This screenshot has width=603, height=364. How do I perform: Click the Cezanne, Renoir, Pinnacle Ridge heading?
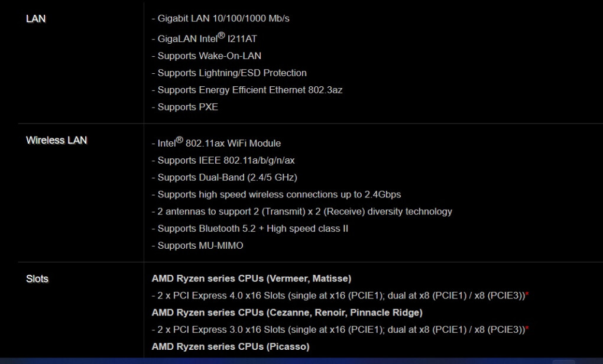click(287, 313)
